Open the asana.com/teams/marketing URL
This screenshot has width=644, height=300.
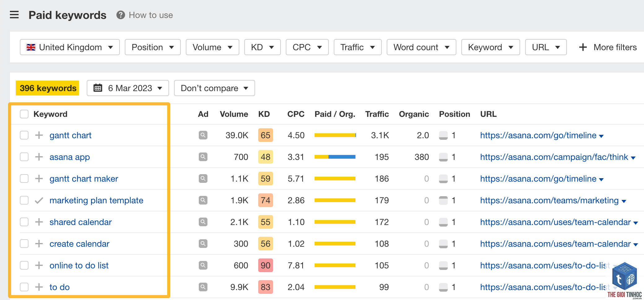coord(549,200)
